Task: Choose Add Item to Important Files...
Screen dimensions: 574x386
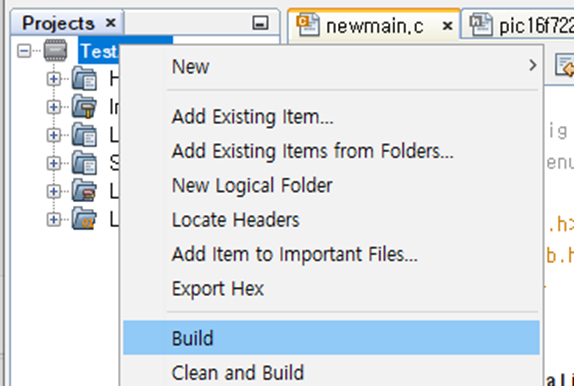Action: [x=331, y=254]
